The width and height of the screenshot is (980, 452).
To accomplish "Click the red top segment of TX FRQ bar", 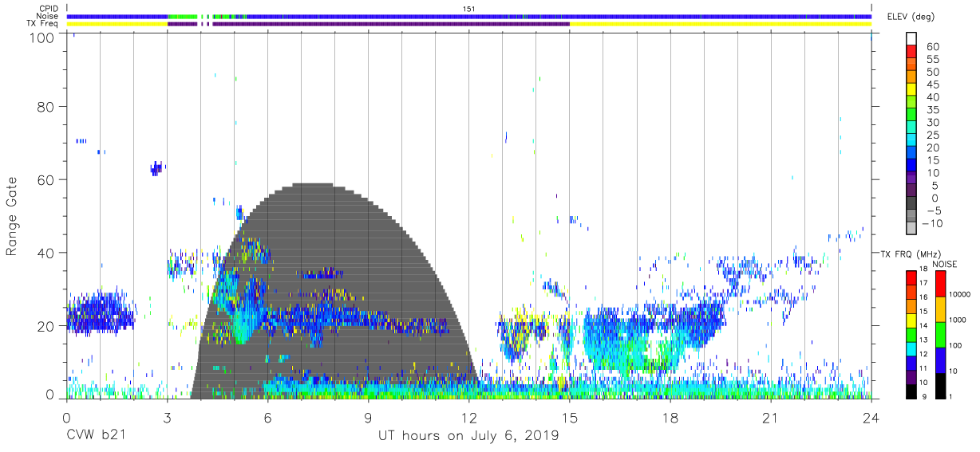I will (x=911, y=277).
